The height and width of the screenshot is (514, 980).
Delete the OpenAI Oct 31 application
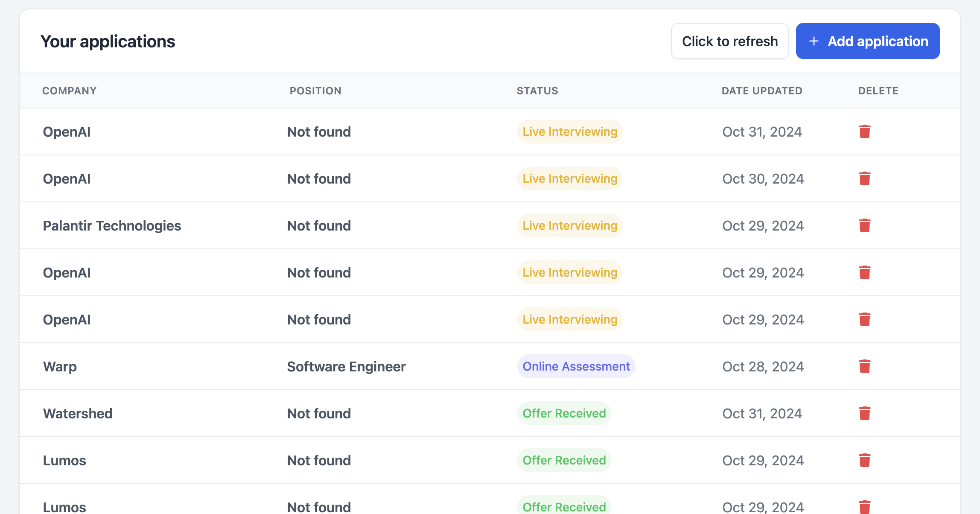[x=864, y=131]
